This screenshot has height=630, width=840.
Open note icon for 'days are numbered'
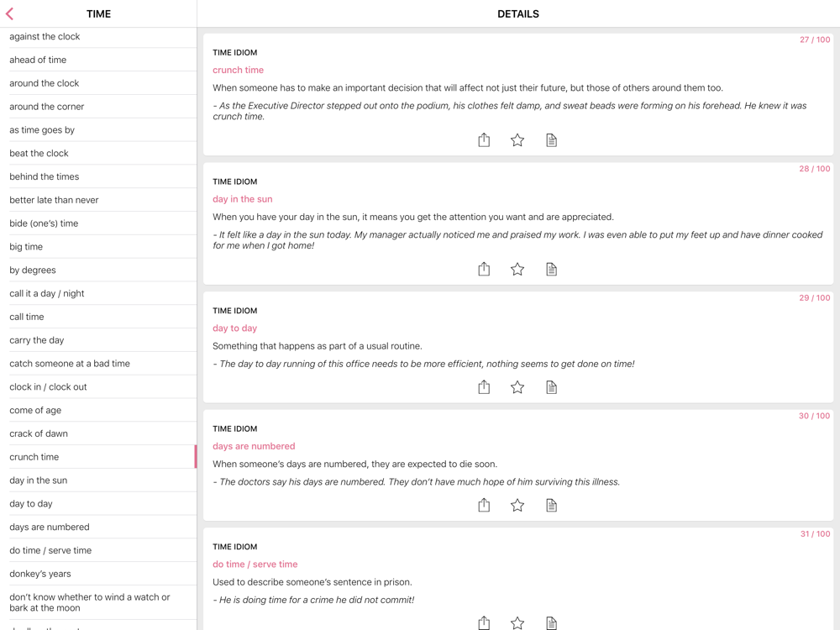click(551, 506)
